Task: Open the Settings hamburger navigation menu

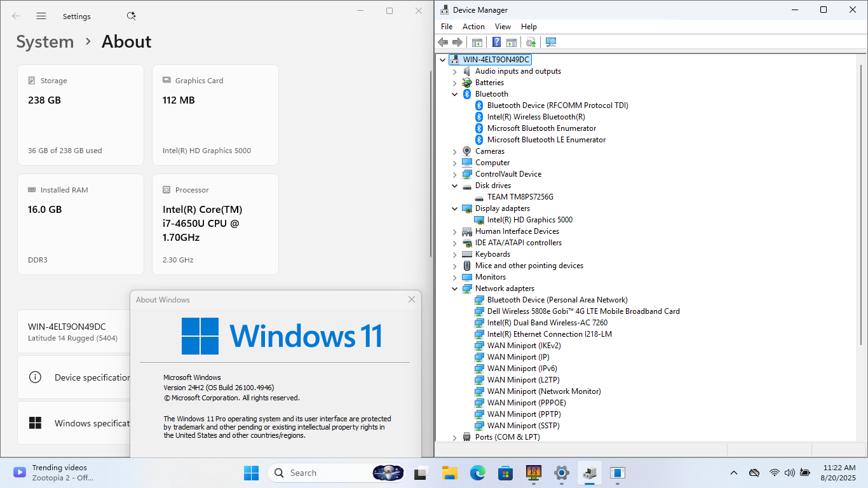Action: [x=41, y=16]
